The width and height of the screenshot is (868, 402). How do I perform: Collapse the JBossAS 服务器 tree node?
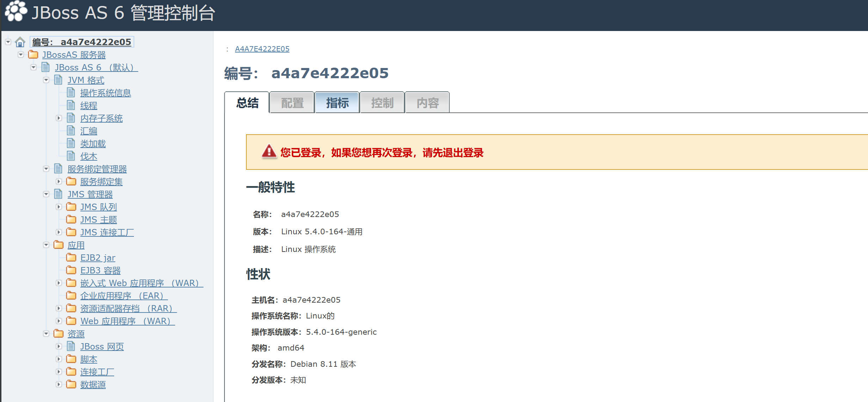[21, 55]
